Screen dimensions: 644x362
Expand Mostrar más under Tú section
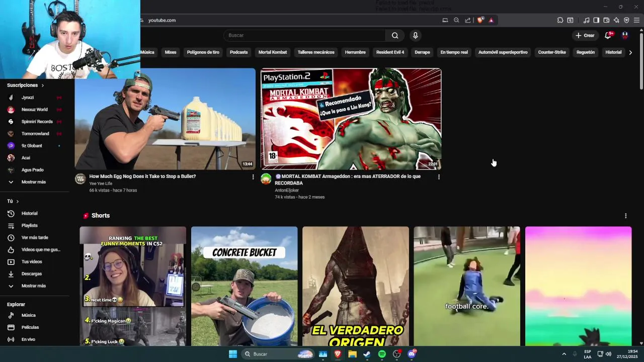[34, 286]
